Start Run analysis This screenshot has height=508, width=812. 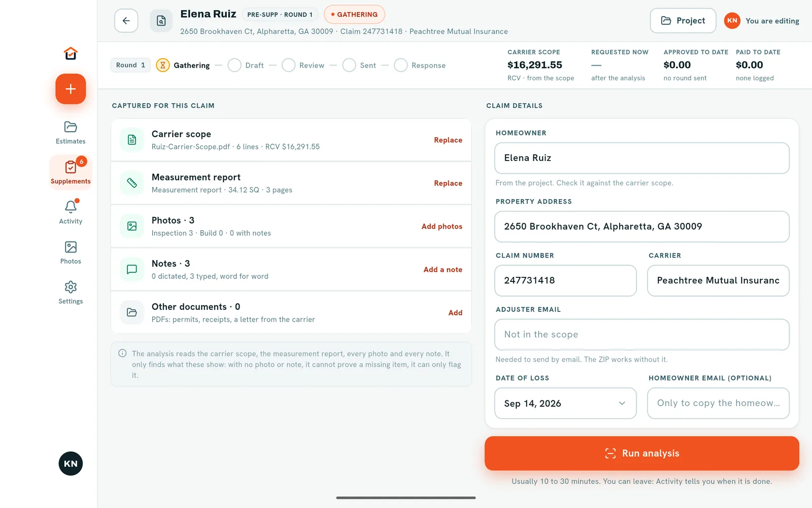tap(642, 453)
